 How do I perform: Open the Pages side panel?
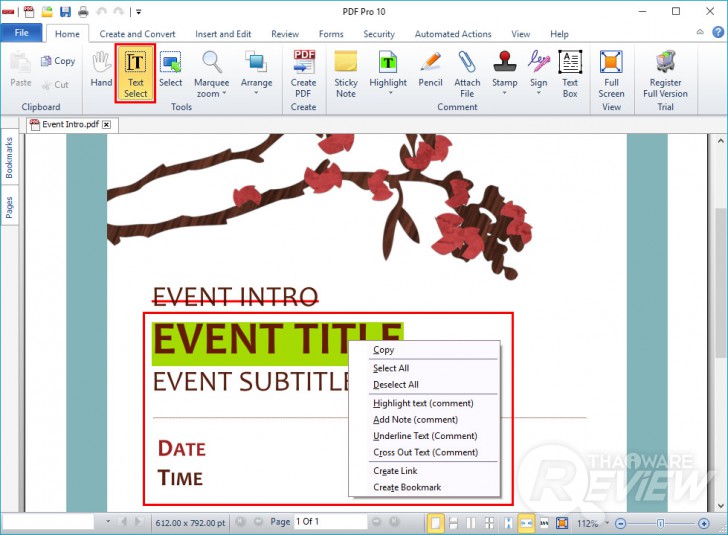click(9, 207)
